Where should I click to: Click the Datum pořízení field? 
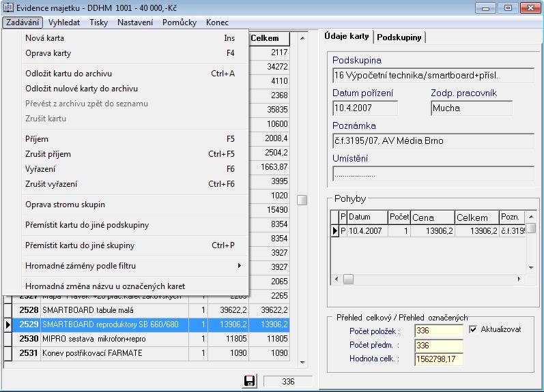tap(365, 108)
